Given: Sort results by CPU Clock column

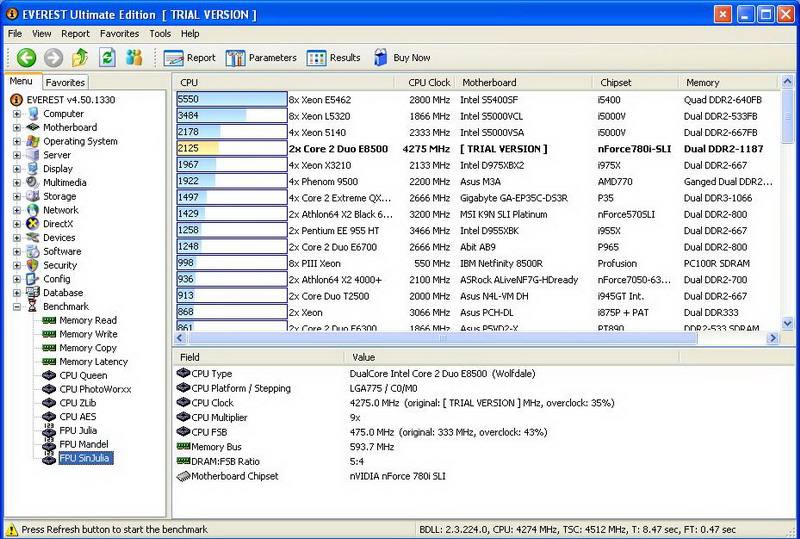Looking at the screenshot, I should pyautogui.click(x=429, y=82).
